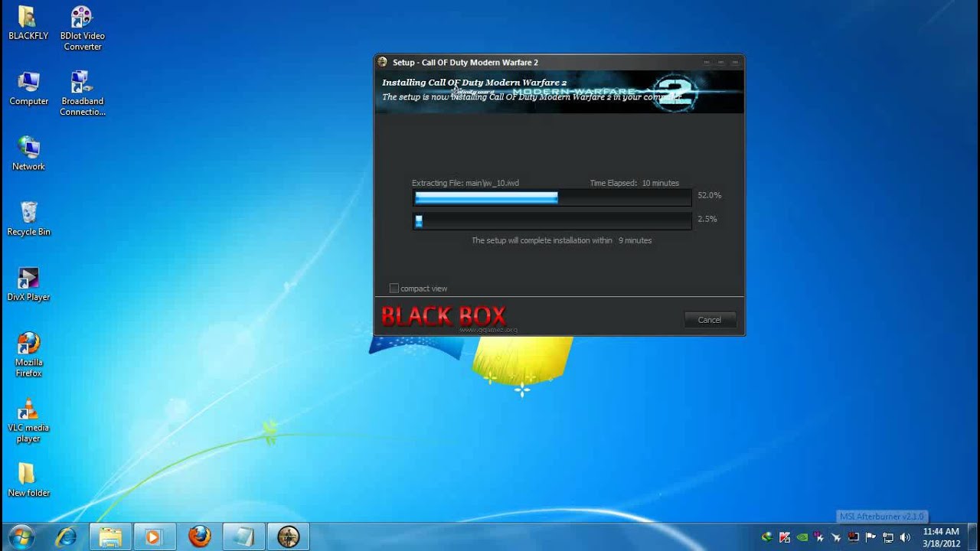Open Windows Explorer from the taskbar

[110, 536]
